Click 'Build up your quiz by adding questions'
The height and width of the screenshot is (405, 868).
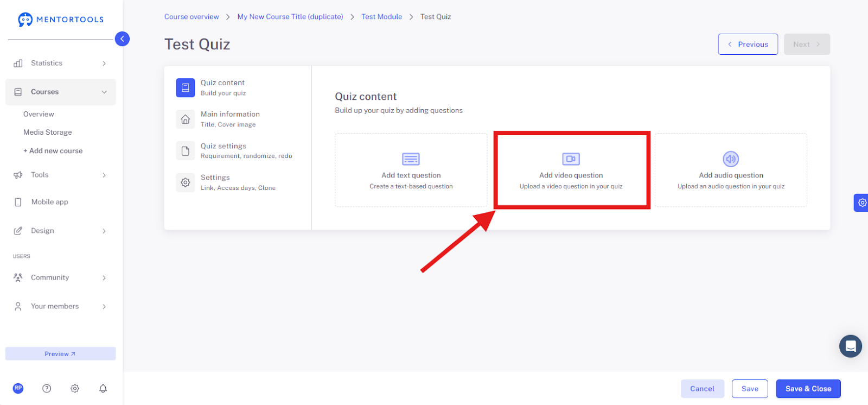[x=399, y=110]
